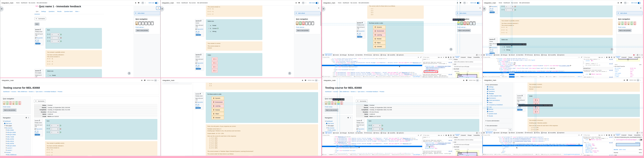Click Finish review link in bottom-left panel
The height and width of the screenshot is (158, 644).
[7, 107]
